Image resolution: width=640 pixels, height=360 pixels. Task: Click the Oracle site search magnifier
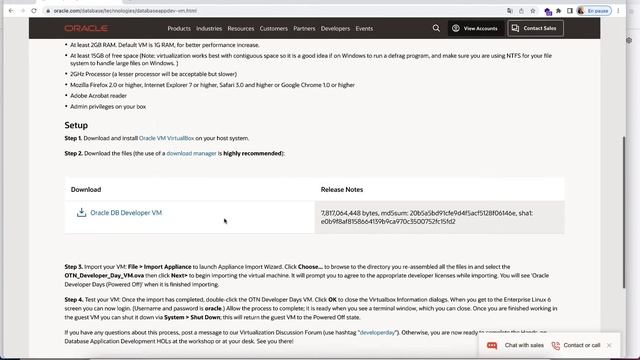[436, 28]
